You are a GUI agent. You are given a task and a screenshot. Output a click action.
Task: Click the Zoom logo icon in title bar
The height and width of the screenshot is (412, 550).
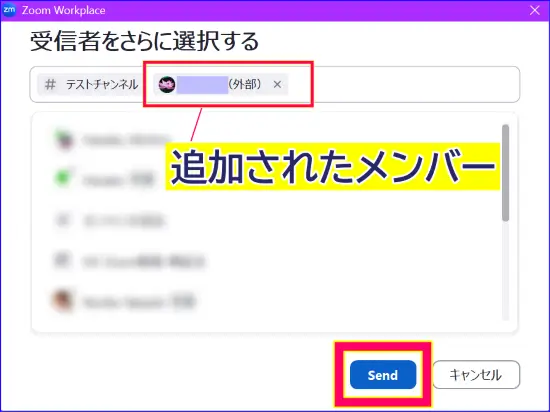9,10
